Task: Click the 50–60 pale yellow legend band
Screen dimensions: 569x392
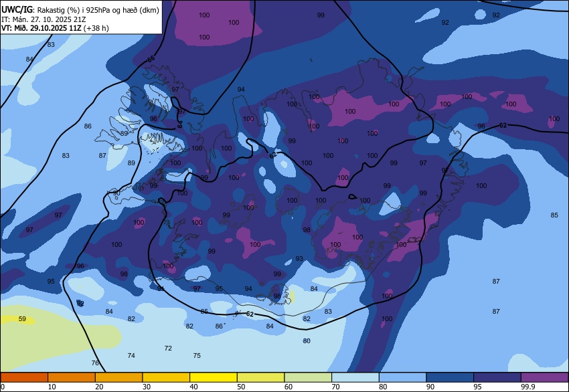Action: click(261, 377)
